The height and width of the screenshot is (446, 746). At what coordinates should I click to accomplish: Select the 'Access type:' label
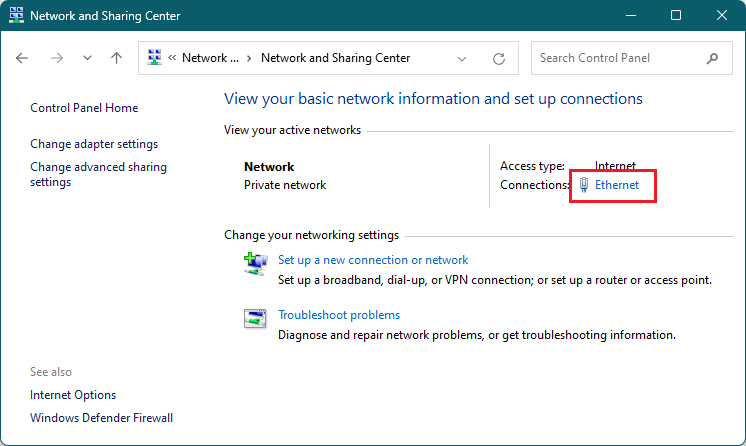(532, 166)
